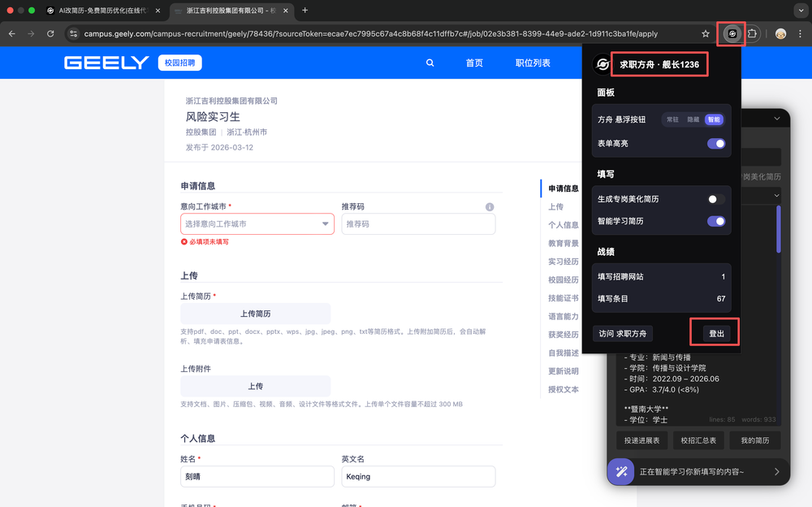Viewport: 812px width, 507px height.
Task: Enable the 生成专岗美化简历 switch
Action: pyautogui.click(x=715, y=199)
